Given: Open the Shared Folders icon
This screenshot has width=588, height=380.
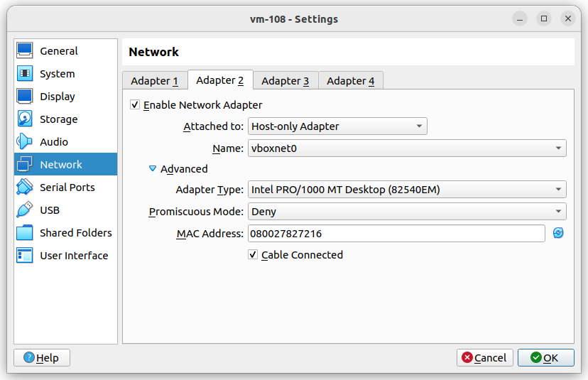Looking at the screenshot, I should (x=25, y=233).
